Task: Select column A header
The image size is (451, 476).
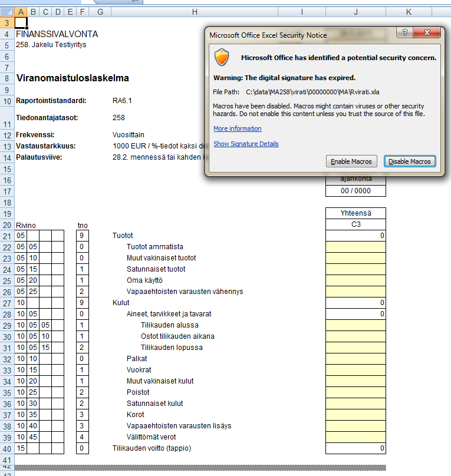Action: coord(21,12)
